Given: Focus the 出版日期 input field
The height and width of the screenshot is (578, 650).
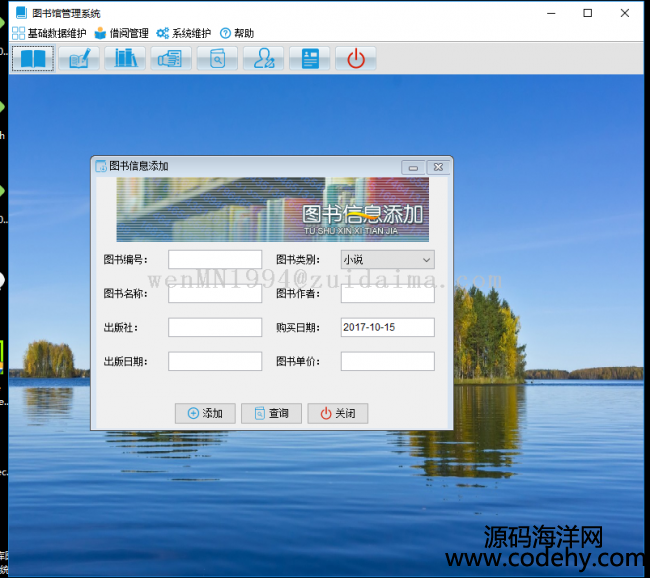Looking at the screenshot, I should (215, 361).
